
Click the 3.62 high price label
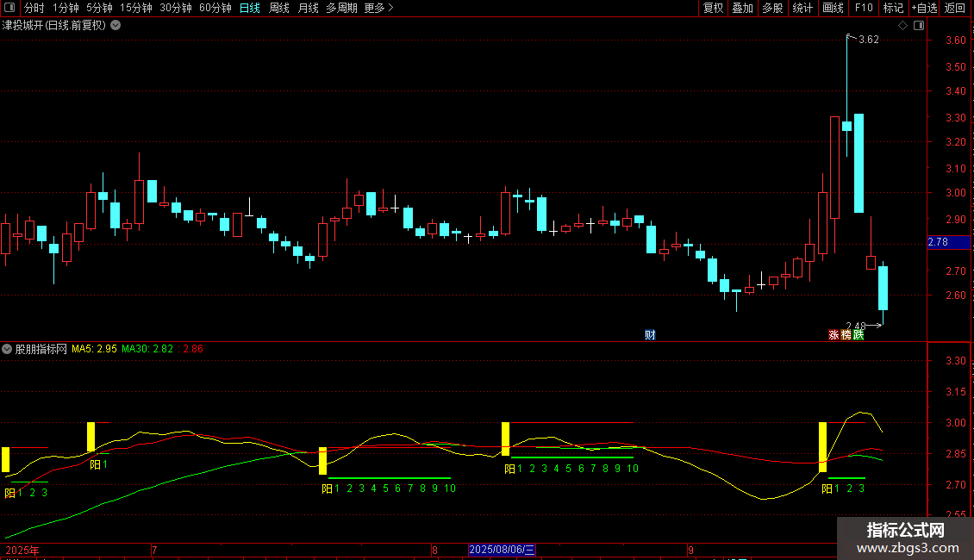(x=868, y=40)
